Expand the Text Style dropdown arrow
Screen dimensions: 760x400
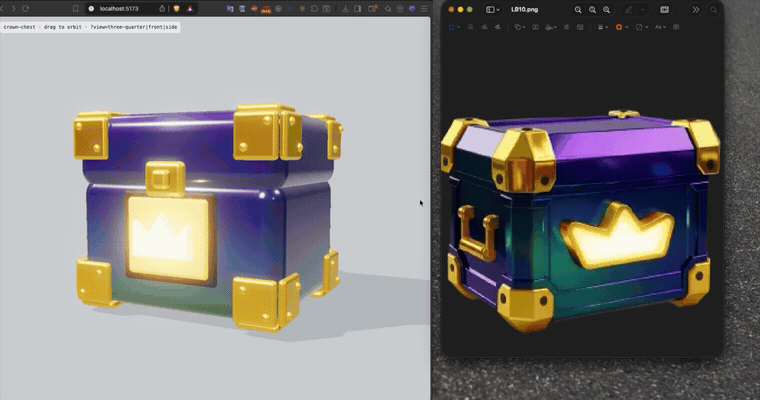(665, 27)
